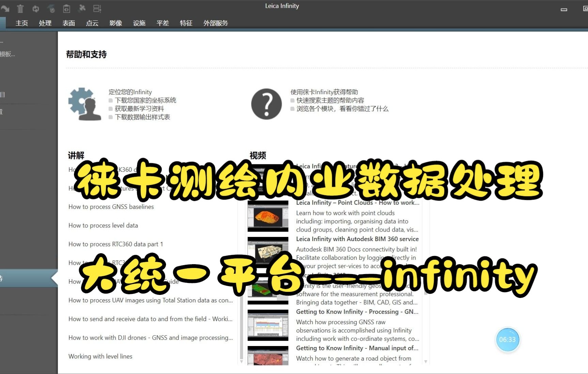Open 'How to process RTC360 data part 1'
Viewport: 588px width, 374px height.
[x=116, y=244]
